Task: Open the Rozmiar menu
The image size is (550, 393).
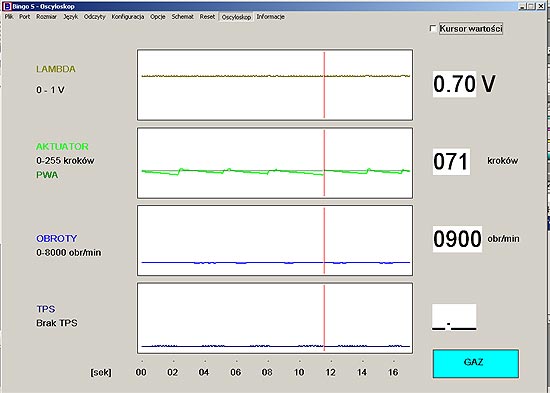Action: (x=46, y=17)
